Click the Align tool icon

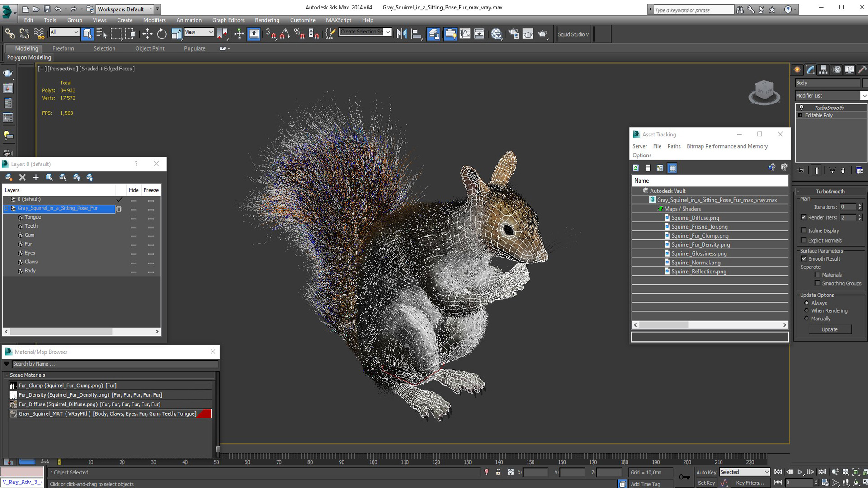[416, 34]
